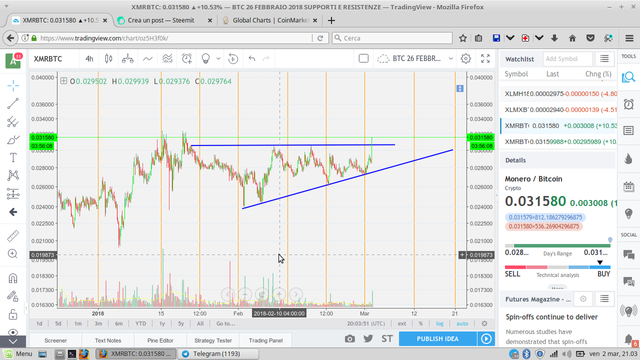Click the back arrow in left toolbar
Viewport: 640px width, 360px height.
pos(13,212)
